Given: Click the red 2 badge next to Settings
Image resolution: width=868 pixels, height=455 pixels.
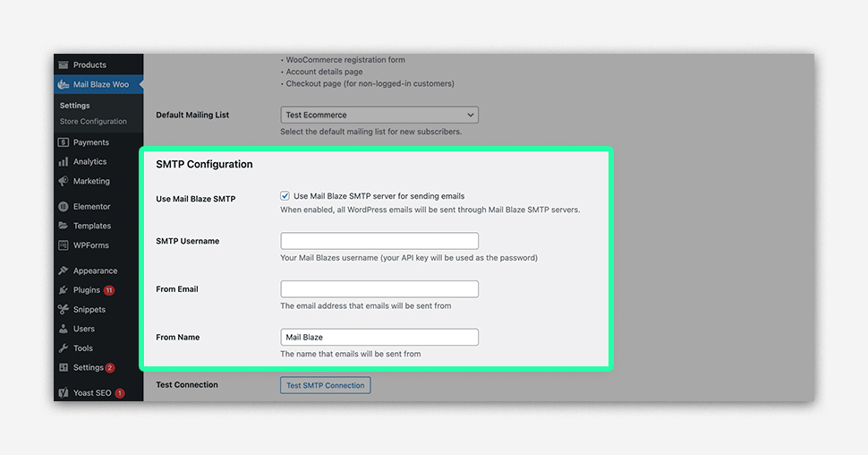Looking at the screenshot, I should coord(109,368).
